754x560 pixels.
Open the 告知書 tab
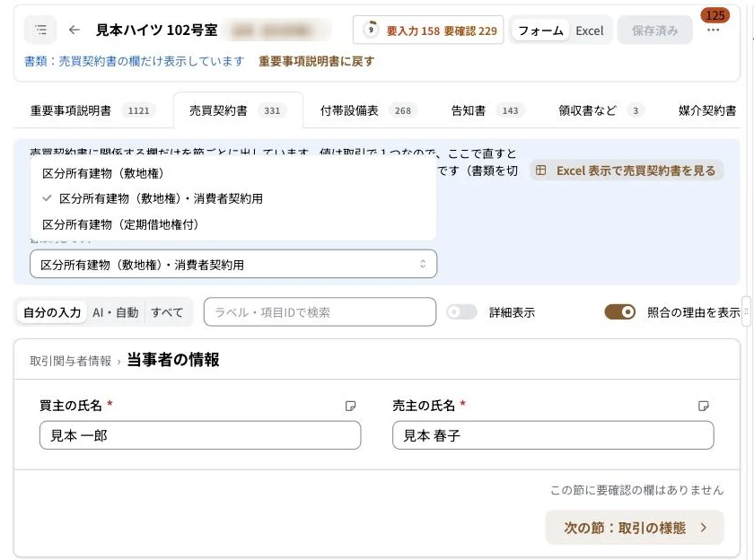point(487,110)
